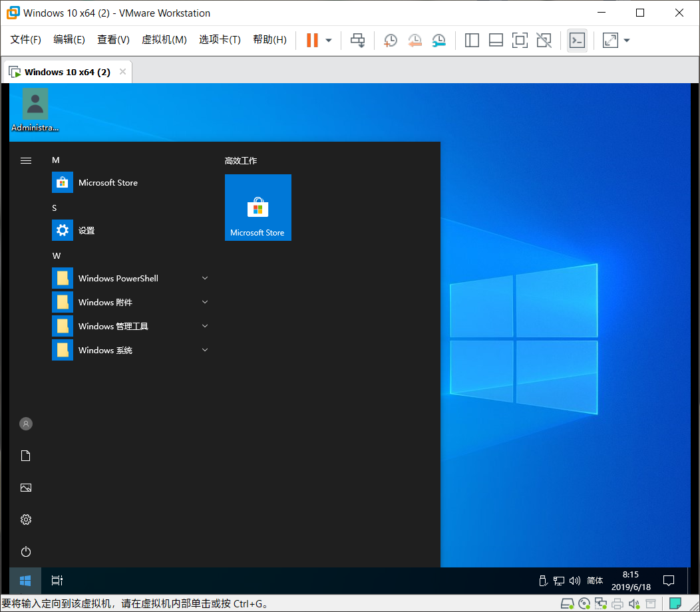Toggle the thumbnail bar view icon
The width and height of the screenshot is (700, 612).
[x=496, y=40]
